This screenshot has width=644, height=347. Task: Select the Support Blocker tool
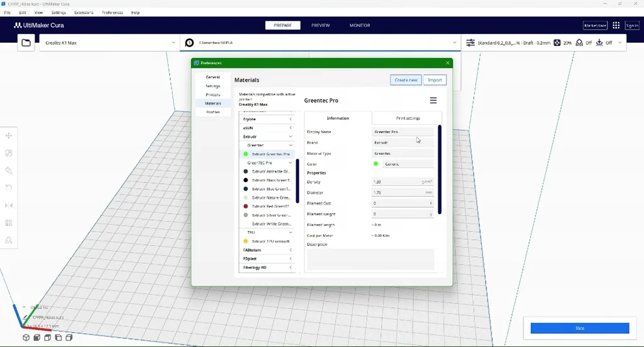[x=9, y=240]
